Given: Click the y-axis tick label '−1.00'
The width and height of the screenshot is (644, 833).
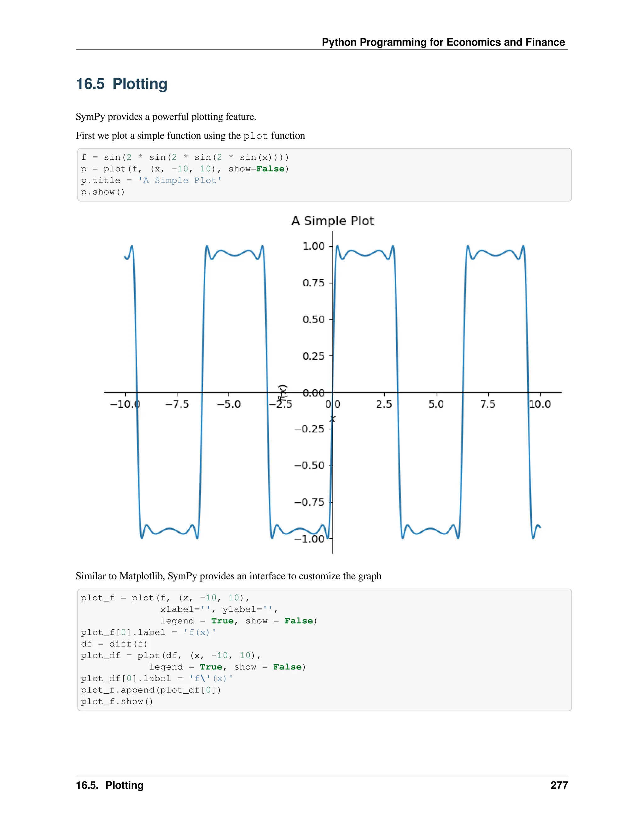Looking at the screenshot, I should 309,538.
